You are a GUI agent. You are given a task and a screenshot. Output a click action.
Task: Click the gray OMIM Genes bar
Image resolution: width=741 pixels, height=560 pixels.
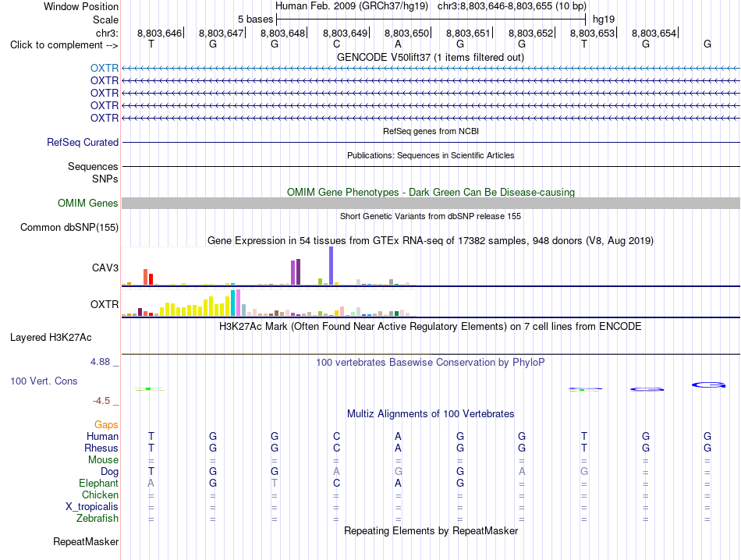pyautogui.click(x=431, y=204)
